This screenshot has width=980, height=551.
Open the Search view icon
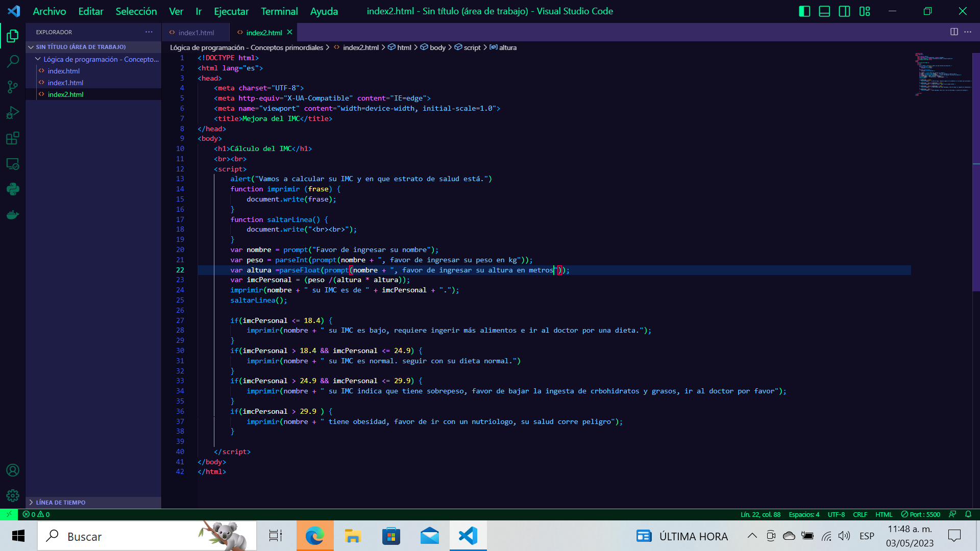tap(13, 61)
